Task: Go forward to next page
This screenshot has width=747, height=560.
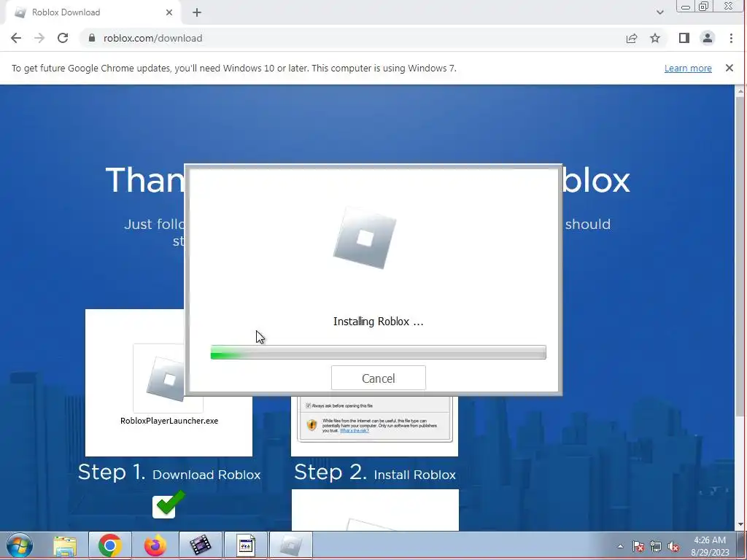Action: pos(39,38)
